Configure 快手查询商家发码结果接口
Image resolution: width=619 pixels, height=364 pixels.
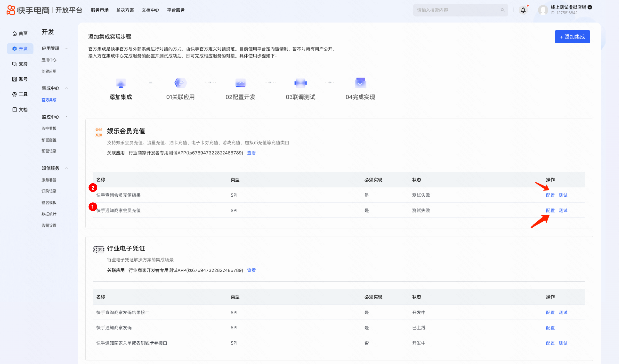tap(550, 313)
